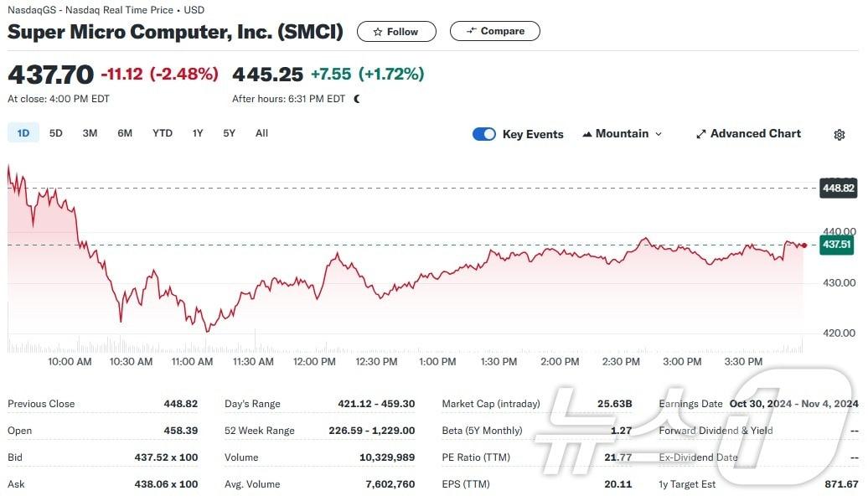This screenshot has width=868, height=501.
Task: Select the 3M range tab
Action: click(x=90, y=133)
